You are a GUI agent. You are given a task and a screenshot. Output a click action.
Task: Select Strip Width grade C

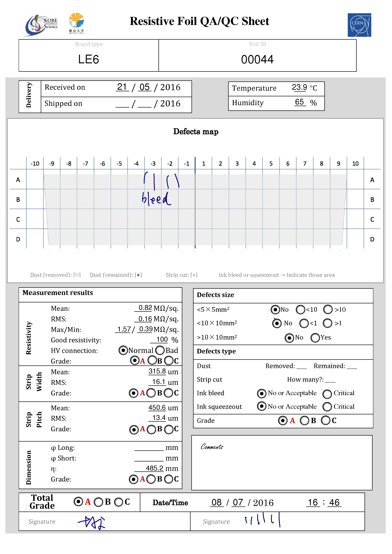tap(169, 393)
